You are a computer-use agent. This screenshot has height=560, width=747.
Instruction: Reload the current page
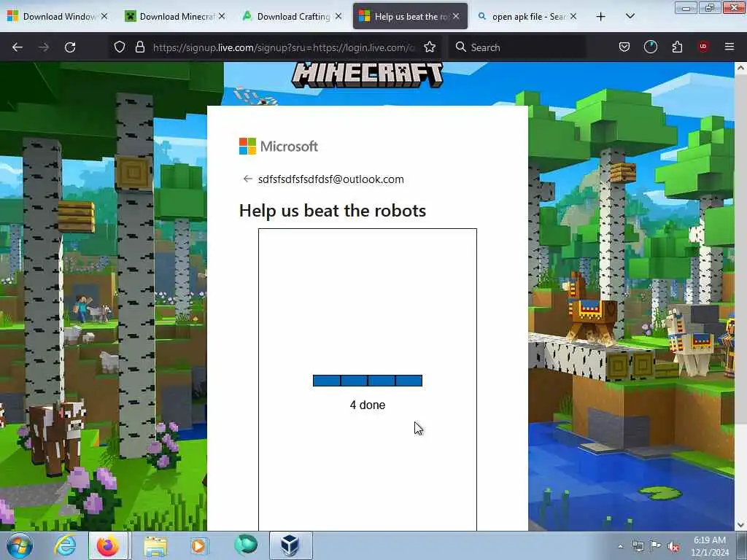pos(70,47)
